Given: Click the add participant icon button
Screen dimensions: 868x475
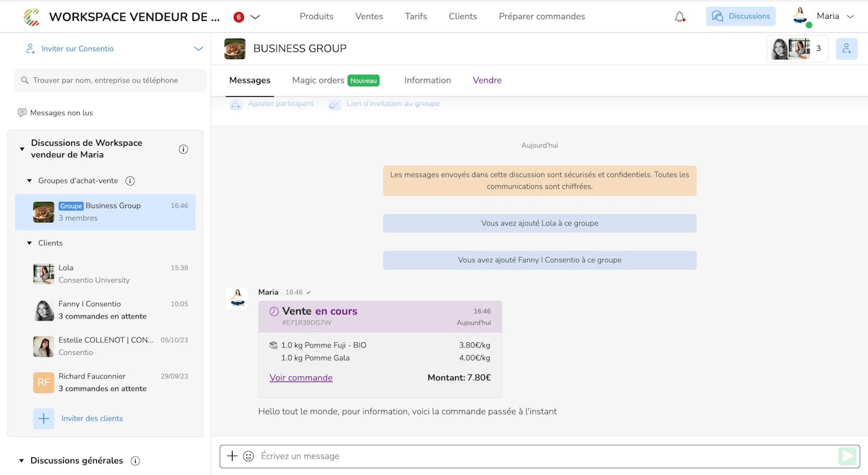Looking at the screenshot, I should (x=846, y=49).
